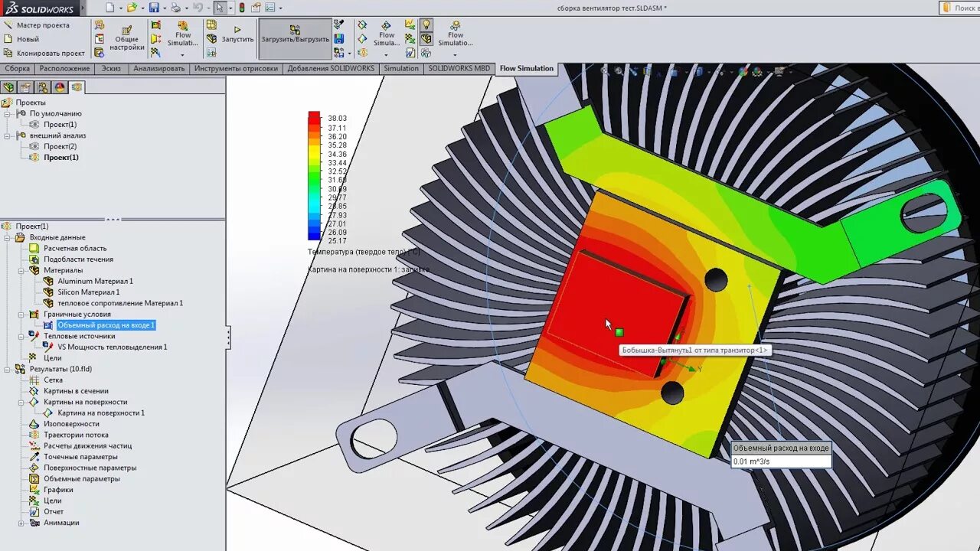The height and width of the screenshot is (551, 980).
Task: Activate the Select cursor tool
Action: coord(220,8)
